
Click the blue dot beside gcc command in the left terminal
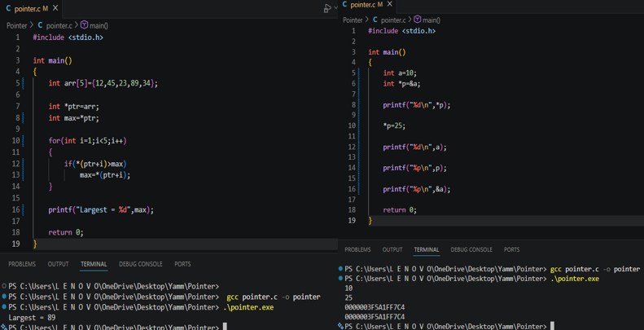click(x=4, y=297)
